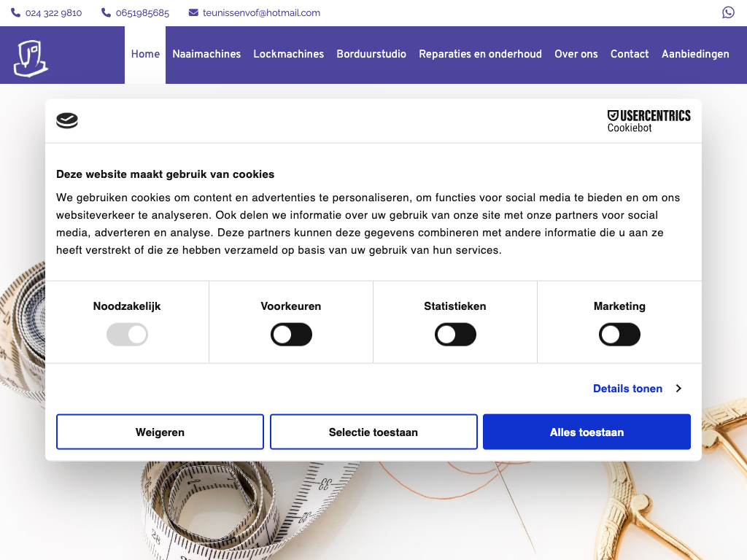
Task: Go to the Borduurstudio menu item
Action: coord(371,54)
